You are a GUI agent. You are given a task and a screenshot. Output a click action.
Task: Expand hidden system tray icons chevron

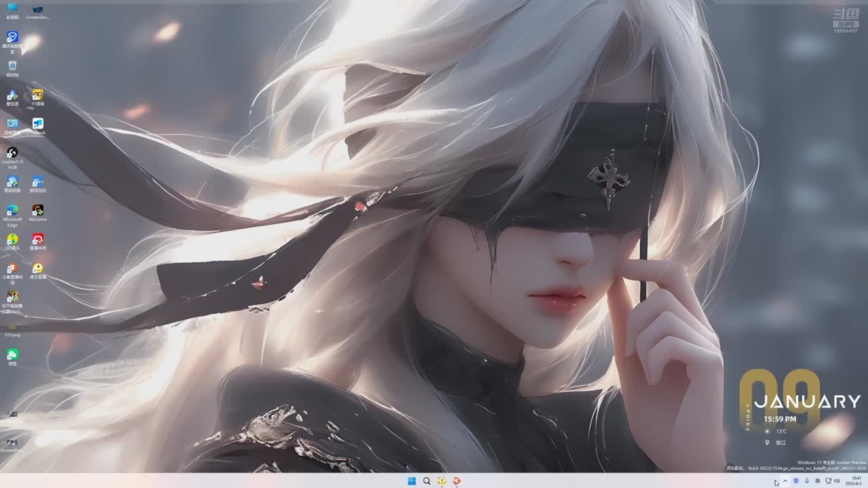[785, 481]
